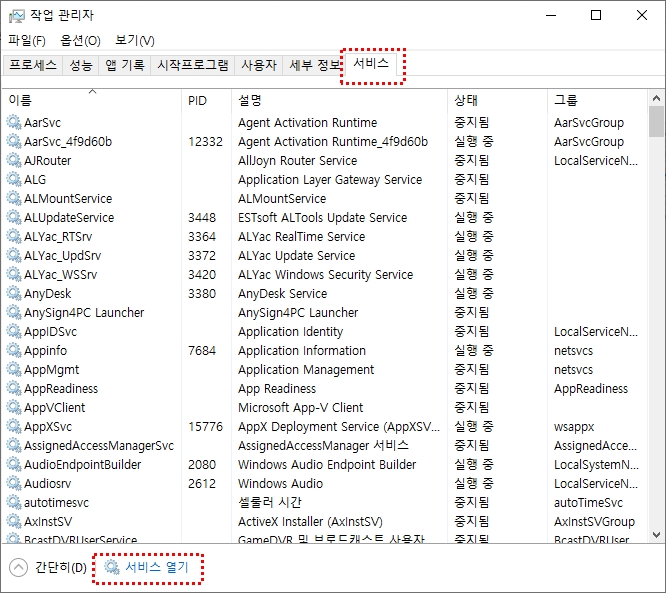
Task: Select the wsappx group cell
Action: pyautogui.click(x=574, y=426)
